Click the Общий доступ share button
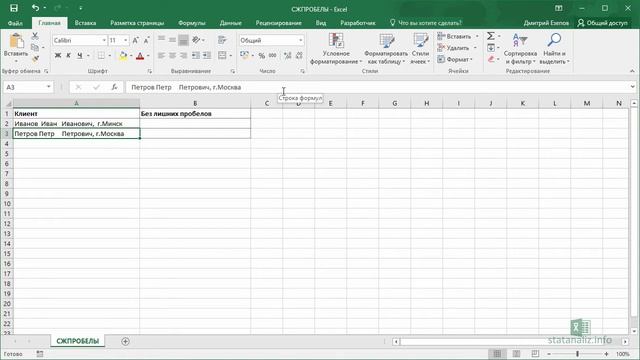This screenshot has width=640, height=360. [602, 23]
